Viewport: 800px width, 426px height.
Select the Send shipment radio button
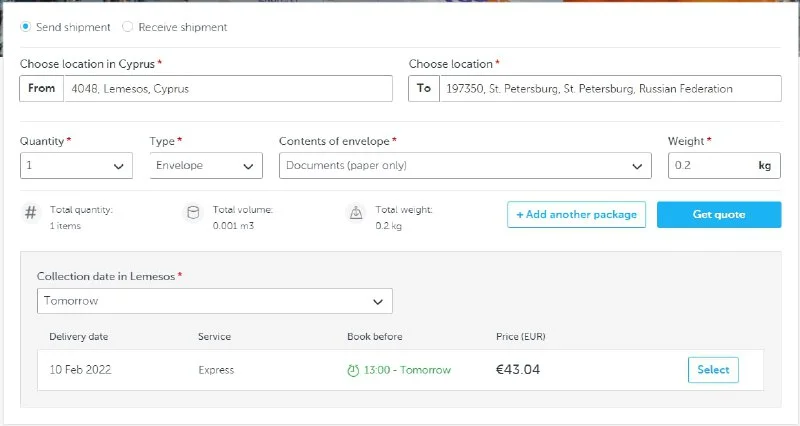click(x=26, y=27)
